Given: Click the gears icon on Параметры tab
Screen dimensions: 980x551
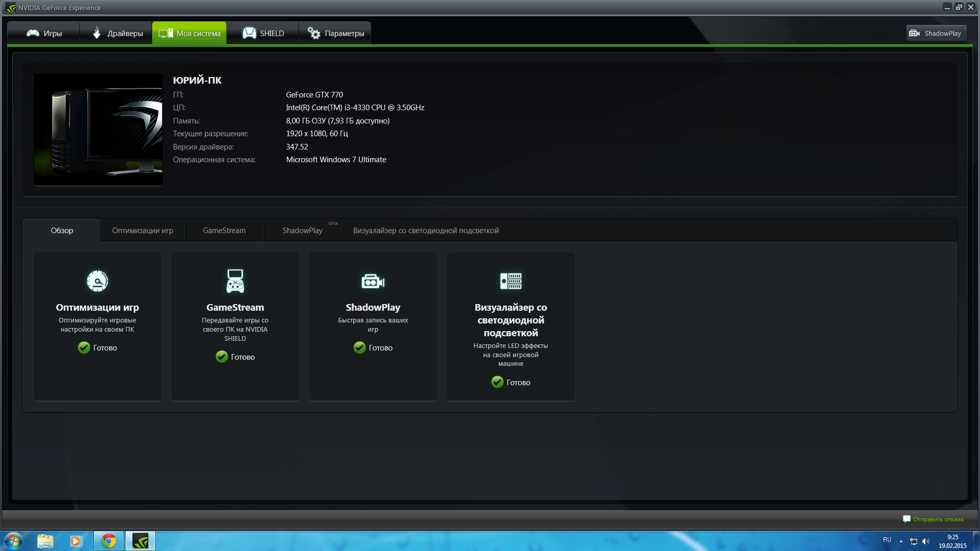Looking at the screenshot, I should coord(314,33).
